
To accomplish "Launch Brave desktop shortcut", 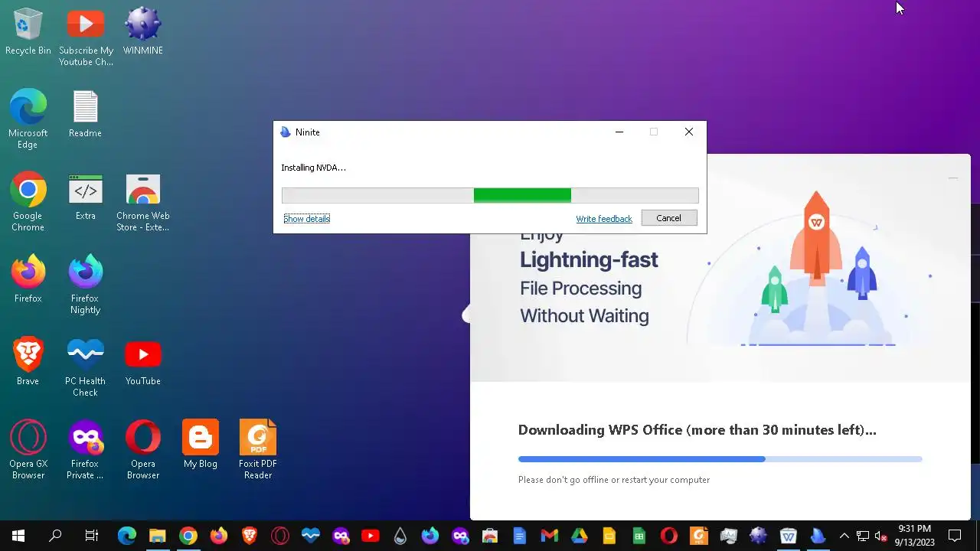I will point(28,361).
